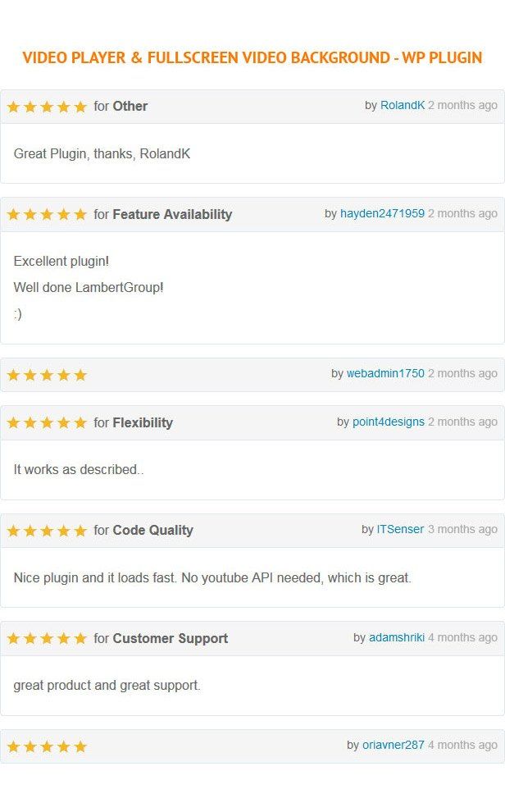Click the "Well done LambertGroup!" review line
This screenshot has width=505, height=812.
89,288
